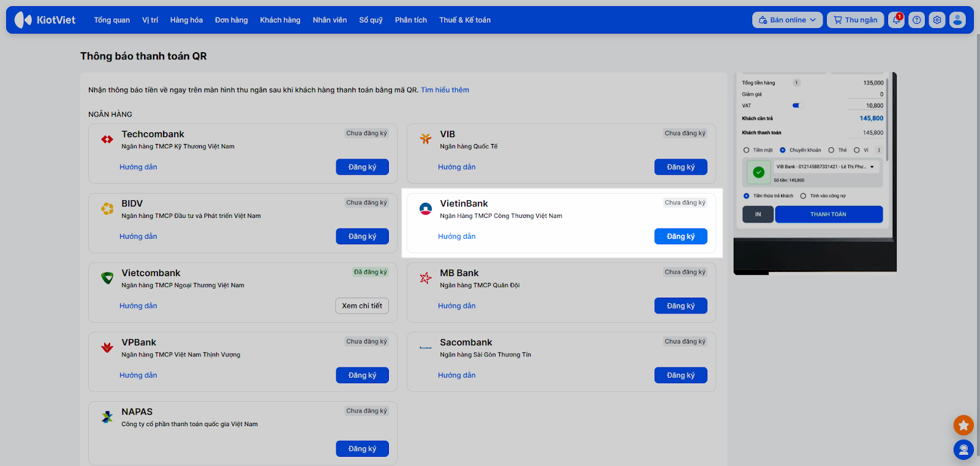
Task: Go to the Sổ quỹ menu
Action: pyautogui.click(x=371, y=20)
